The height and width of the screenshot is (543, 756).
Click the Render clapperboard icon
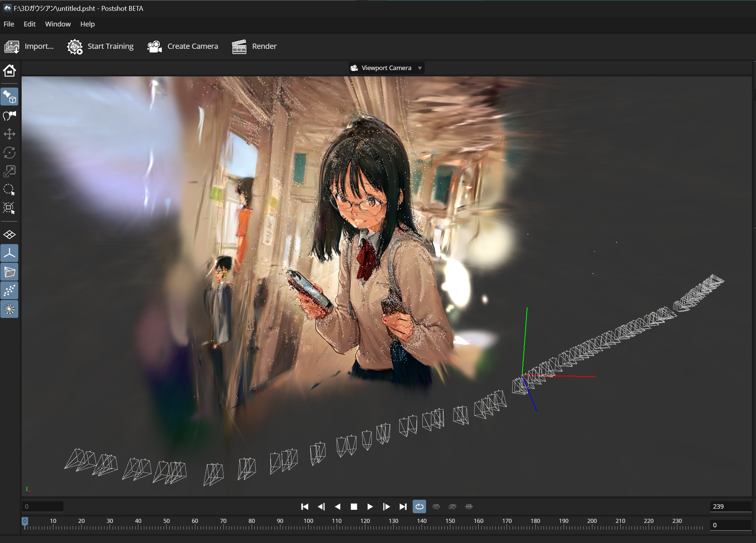[x=239, y=47]
